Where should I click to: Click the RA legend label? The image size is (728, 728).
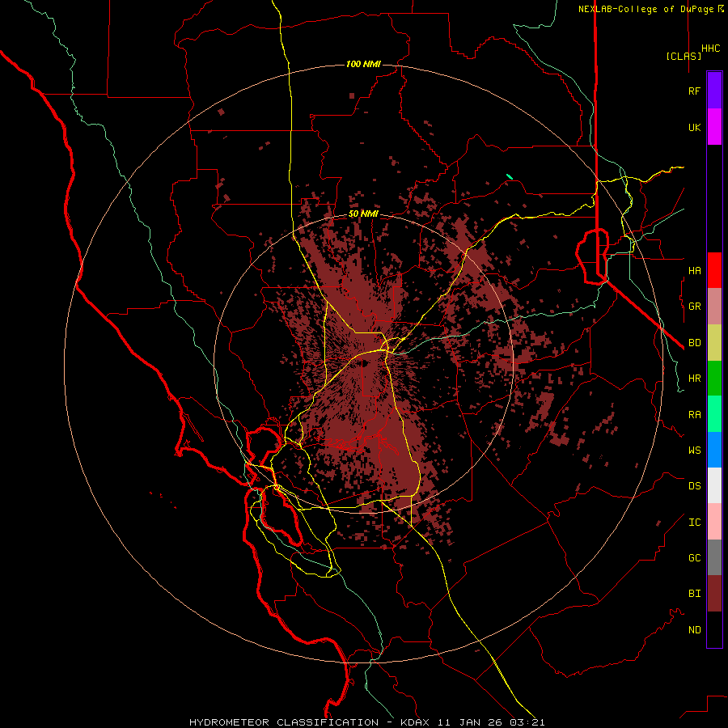694,415
